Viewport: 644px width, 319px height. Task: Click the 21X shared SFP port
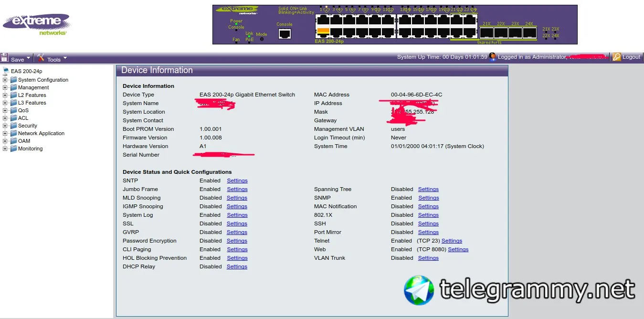pos(486,33)
